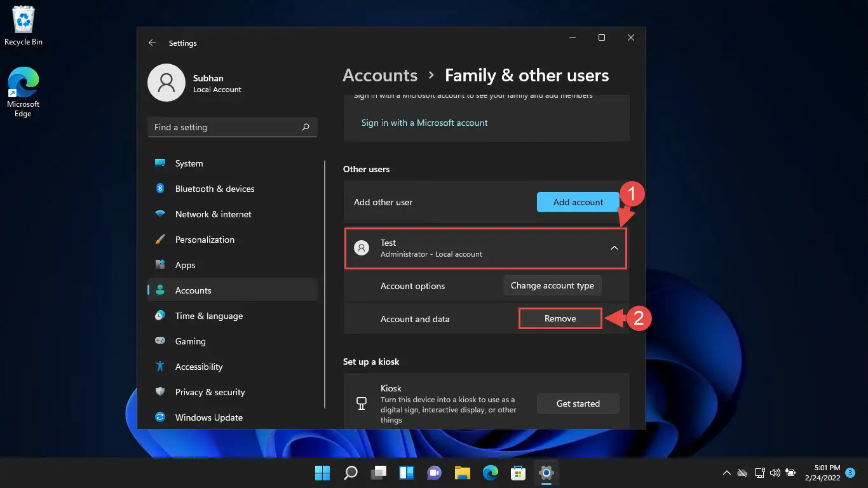Open the notification count badge

point(850,473)
